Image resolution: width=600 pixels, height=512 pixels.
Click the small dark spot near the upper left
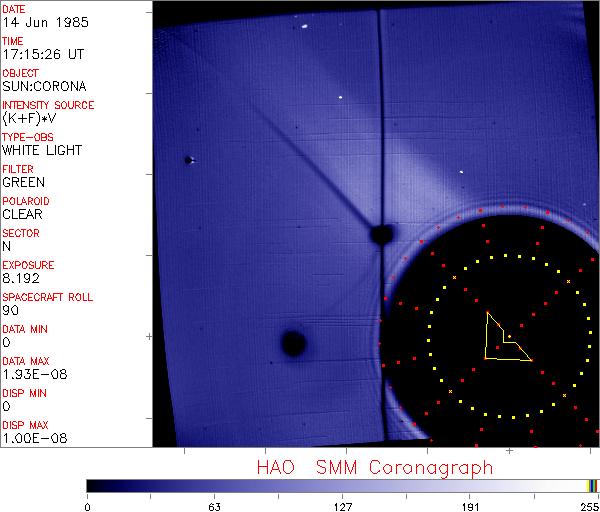click(x=188, y=160)
